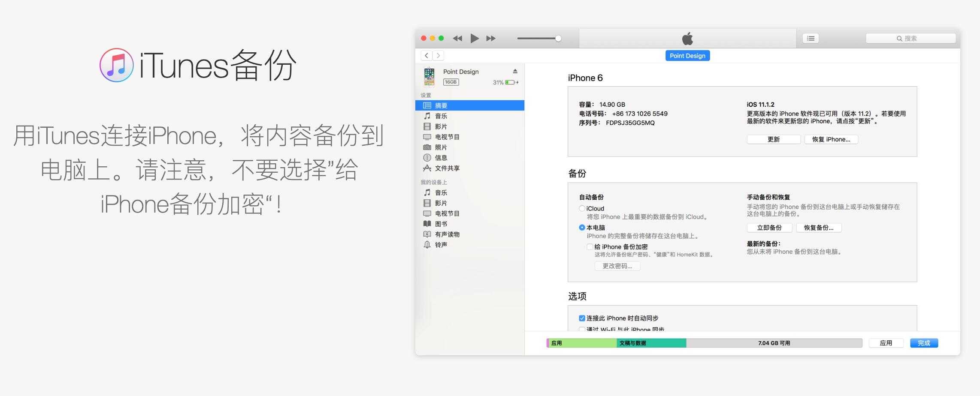Click the fast-forward playback button

491,39
